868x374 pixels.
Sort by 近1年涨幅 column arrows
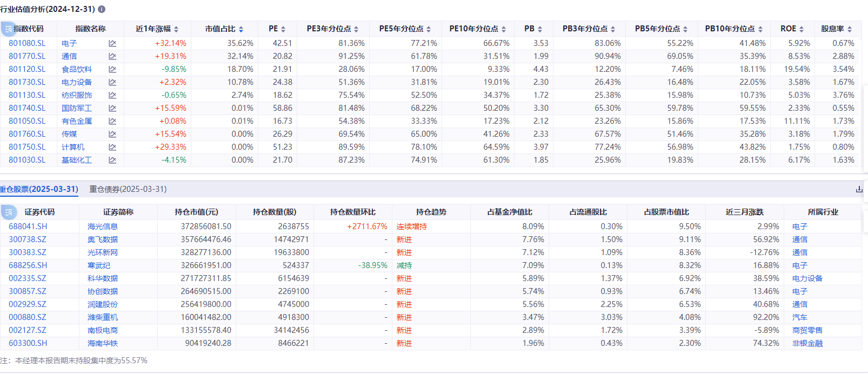pyautogui.click(x=176, y=29)
